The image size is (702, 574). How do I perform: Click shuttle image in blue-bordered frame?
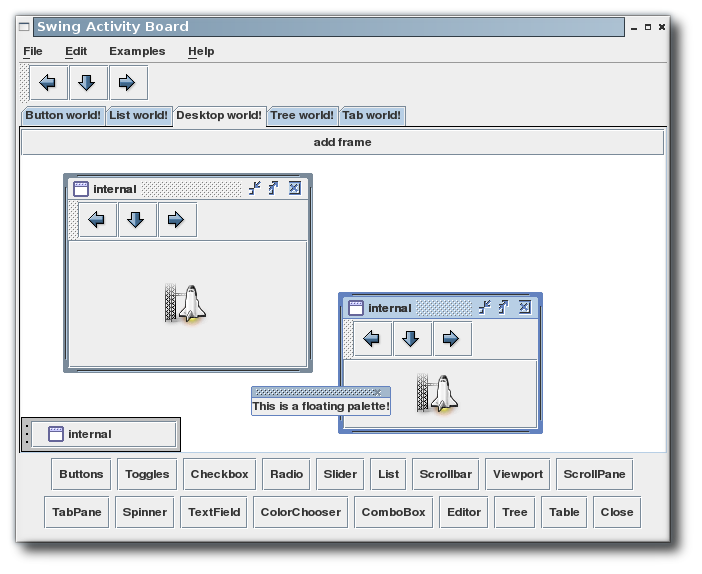click(437, 393)
